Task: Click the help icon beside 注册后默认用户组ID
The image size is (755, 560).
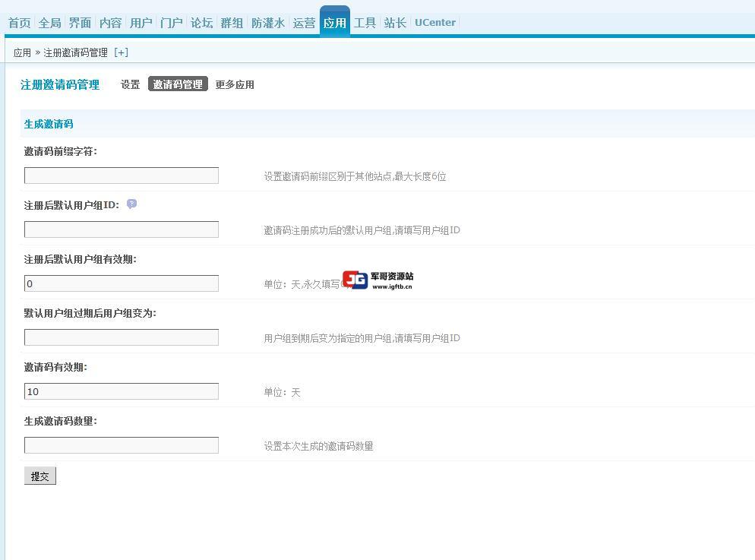Action: [x=131, y=204]
